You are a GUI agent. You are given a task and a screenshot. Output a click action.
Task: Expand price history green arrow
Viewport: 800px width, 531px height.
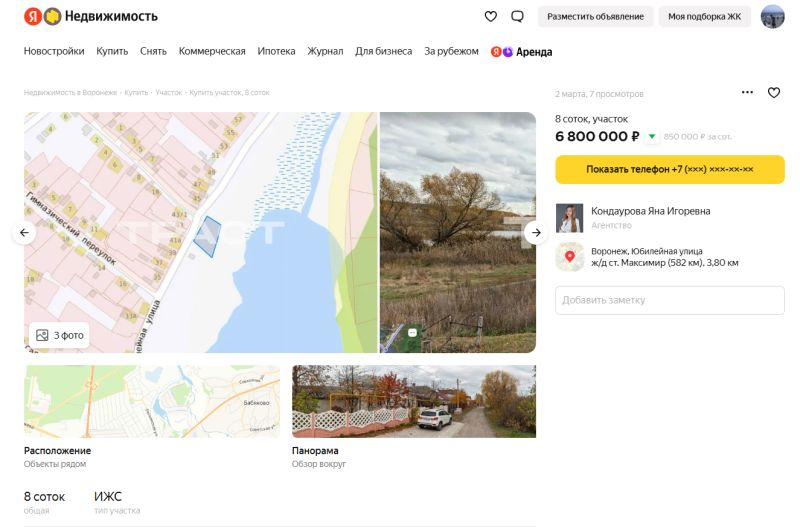pyautogui.click(x=652, y=136)
